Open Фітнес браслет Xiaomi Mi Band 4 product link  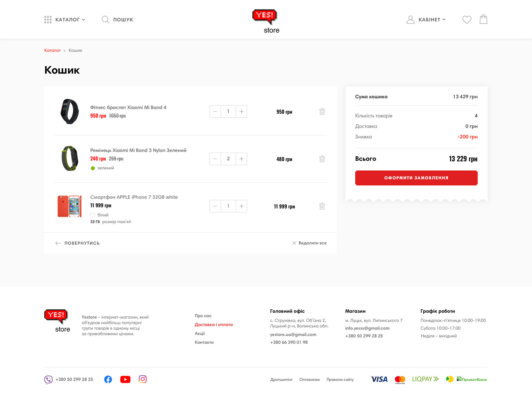tap(128, 108)
